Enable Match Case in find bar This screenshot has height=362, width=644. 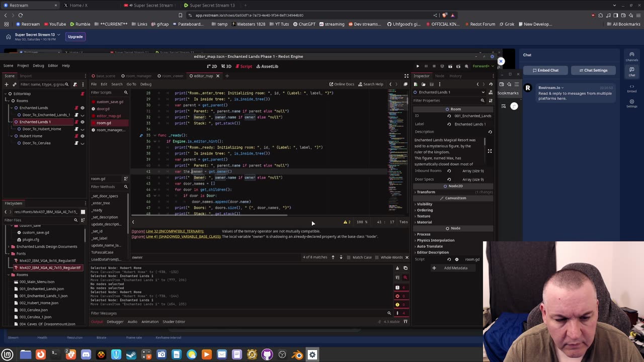358,257
